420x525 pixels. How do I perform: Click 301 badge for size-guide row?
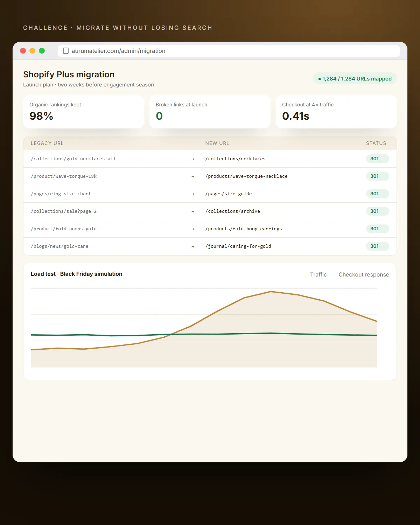(377, 194)
